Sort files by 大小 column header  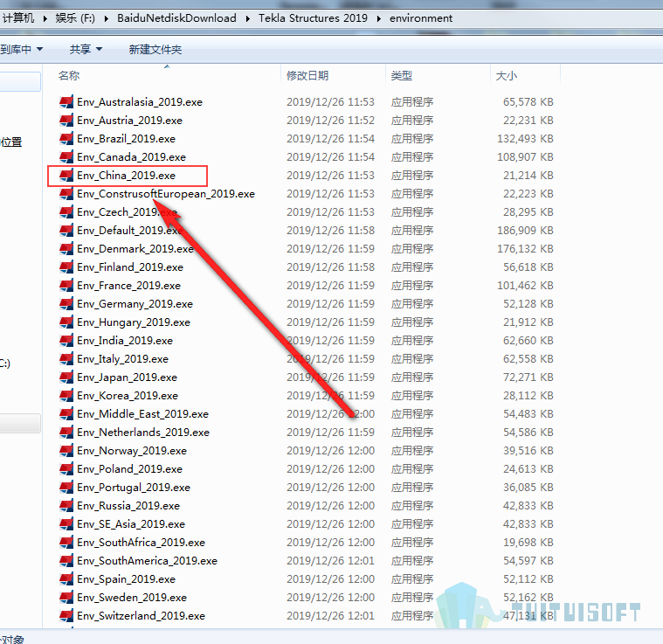(507, 76)
